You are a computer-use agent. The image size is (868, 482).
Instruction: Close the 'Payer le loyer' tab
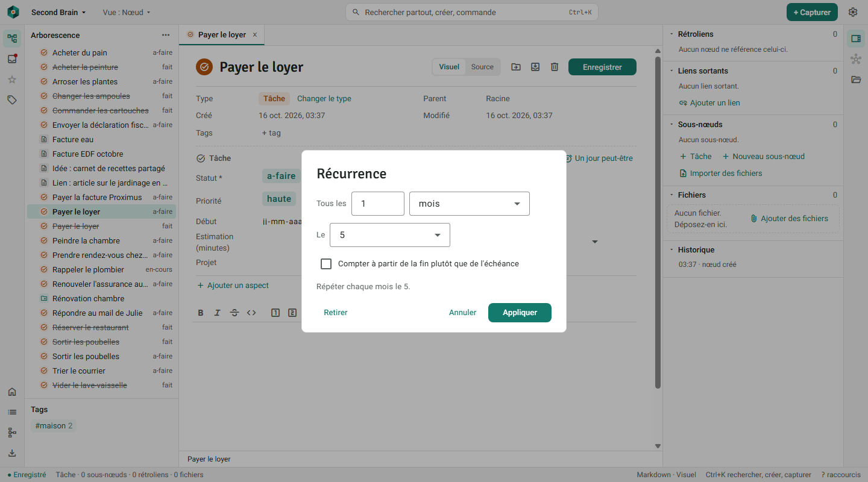coord(255,35)
